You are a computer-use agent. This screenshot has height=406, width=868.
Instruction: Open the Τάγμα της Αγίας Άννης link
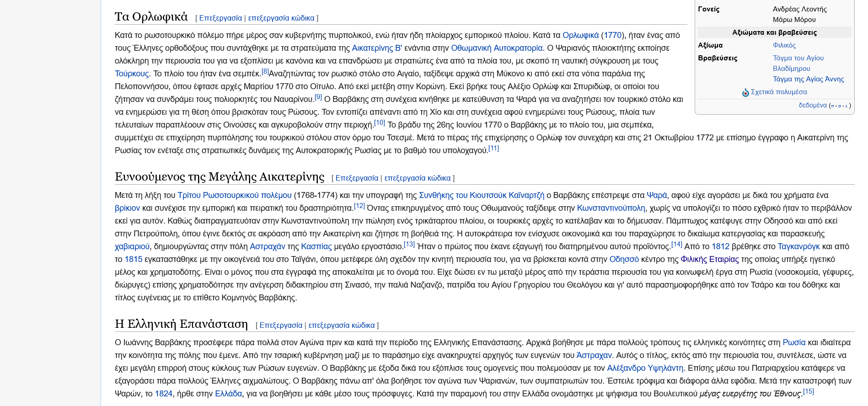(x=808, y=79)
